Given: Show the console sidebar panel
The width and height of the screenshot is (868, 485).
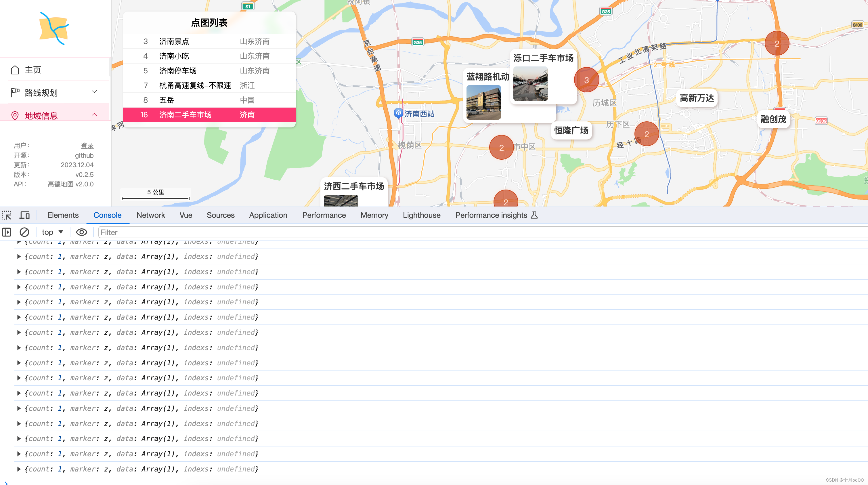Looking at the screenshot, I should pyautogui.click(x=6, y=232).
